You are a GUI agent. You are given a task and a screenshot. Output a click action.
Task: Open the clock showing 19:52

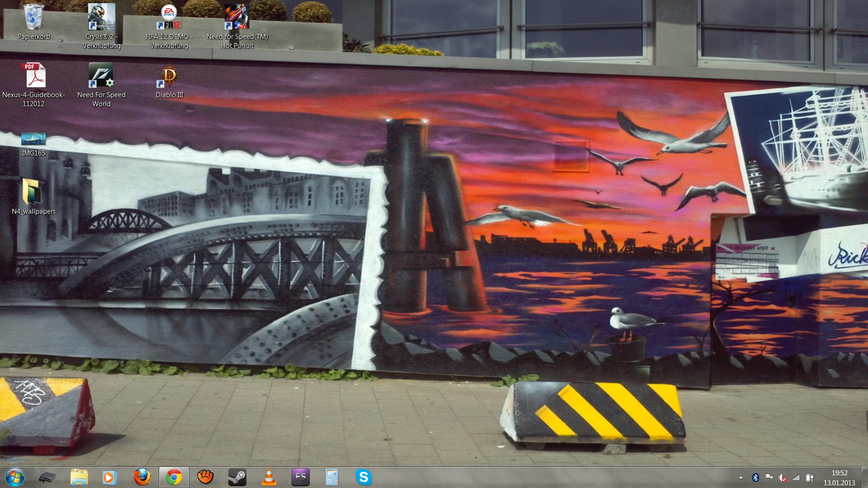pos(839,478)
